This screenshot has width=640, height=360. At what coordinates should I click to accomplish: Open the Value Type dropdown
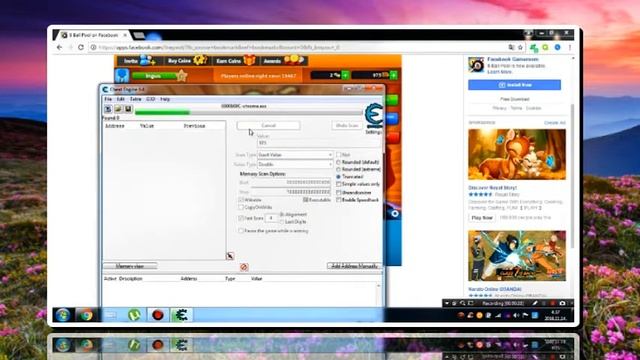coord(295,164)
